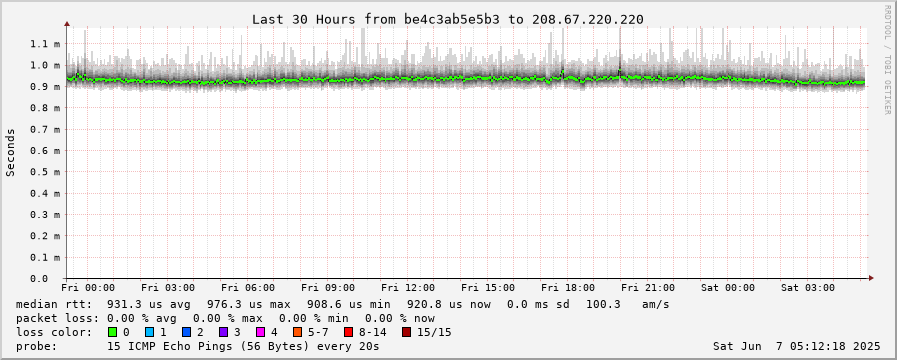This screenshot has height=360, width=897.
Task: Click the light blue loss color 1 swatch
Action: [149, 332]
